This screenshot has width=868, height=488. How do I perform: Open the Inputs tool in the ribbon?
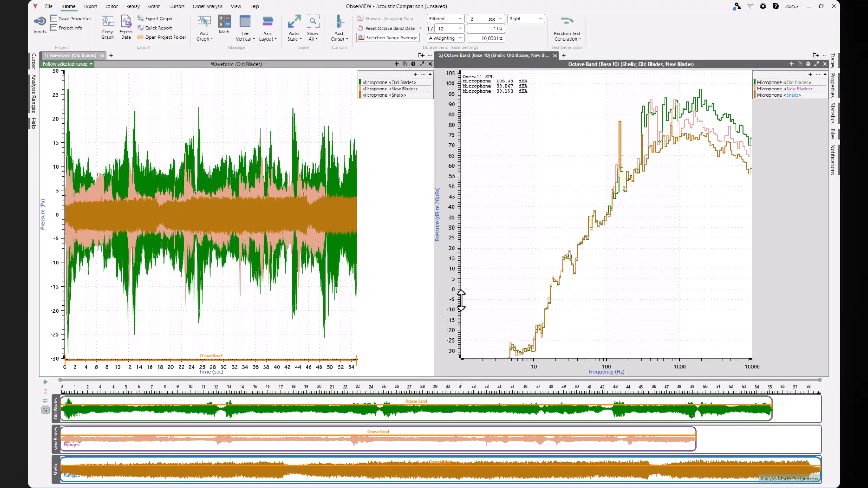pos(40,25)
